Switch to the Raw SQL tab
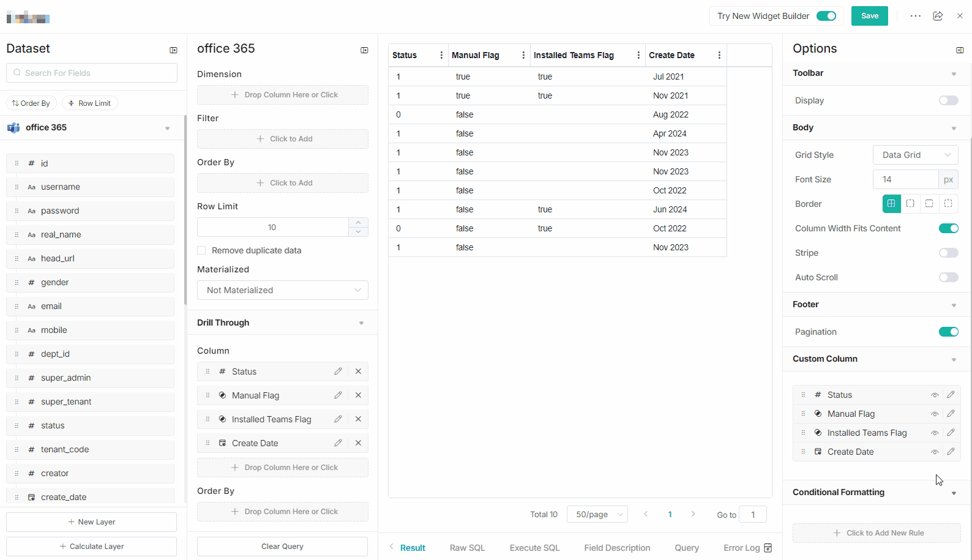The image size is (972, 560). [467, 548]
